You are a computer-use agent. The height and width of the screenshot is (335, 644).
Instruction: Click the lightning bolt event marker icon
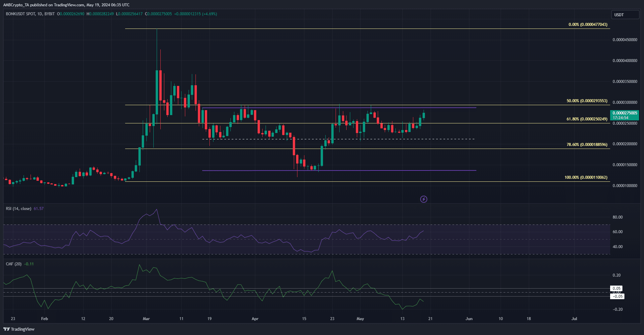click(x=424, y=199)
